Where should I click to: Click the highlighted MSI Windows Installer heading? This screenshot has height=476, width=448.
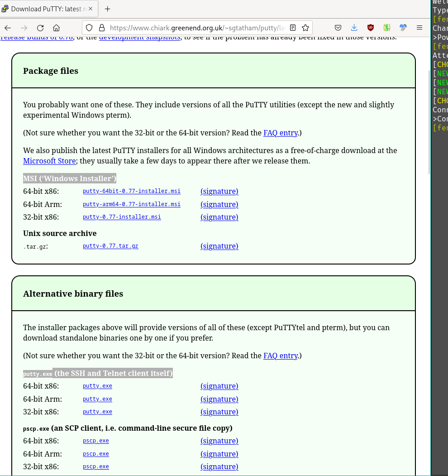coord(70,178)
